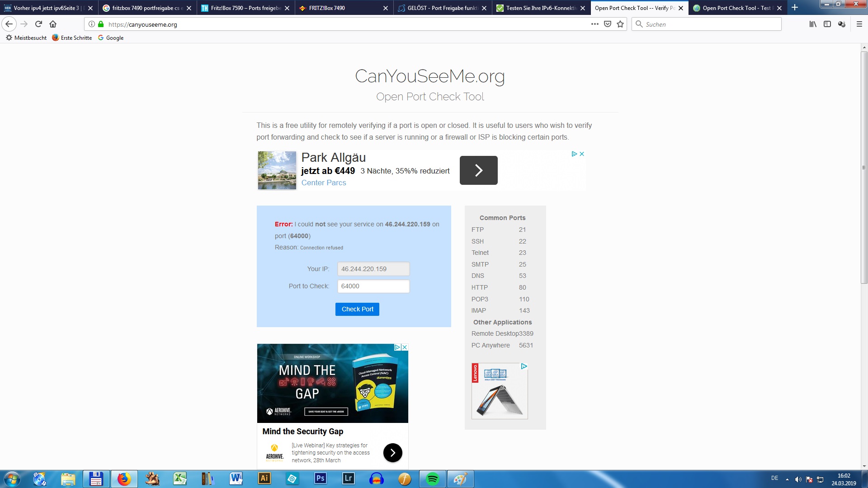Viewport: 868px width, 488px height.
Task: Select FTP port 21 entry
Action: [499, 230]
